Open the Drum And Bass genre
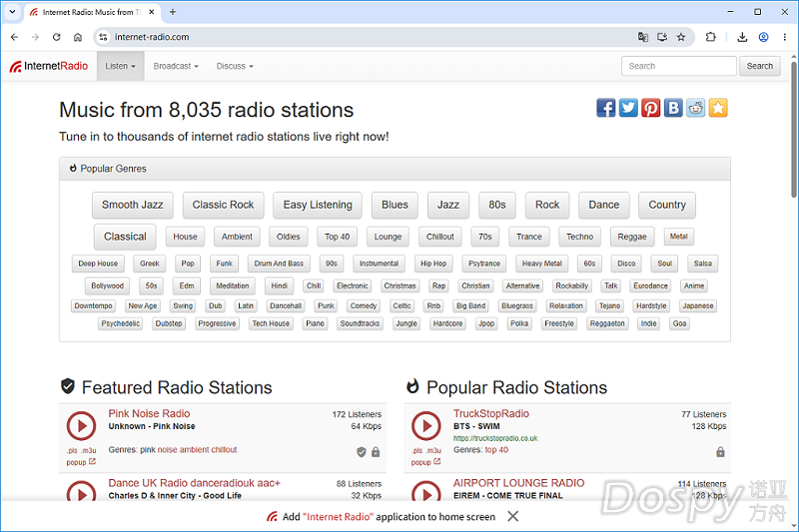Image resolution: width=799 pixels, height=532 pixels. 279,264
